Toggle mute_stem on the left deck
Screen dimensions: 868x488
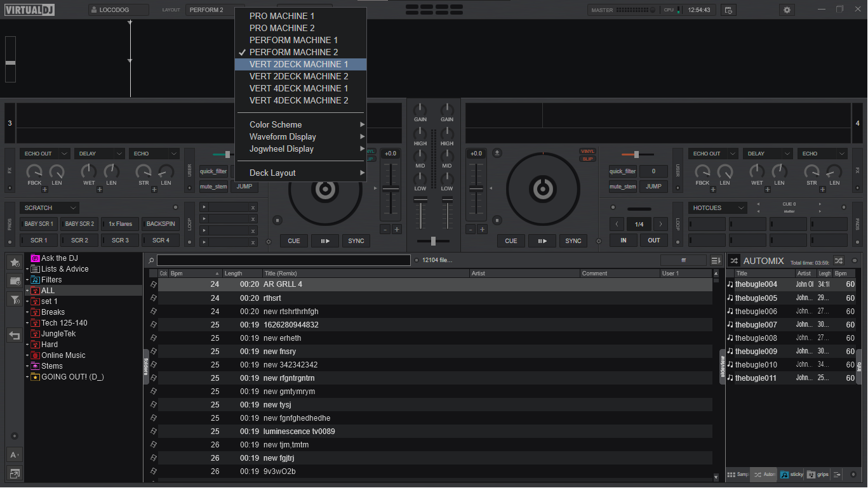213,187
